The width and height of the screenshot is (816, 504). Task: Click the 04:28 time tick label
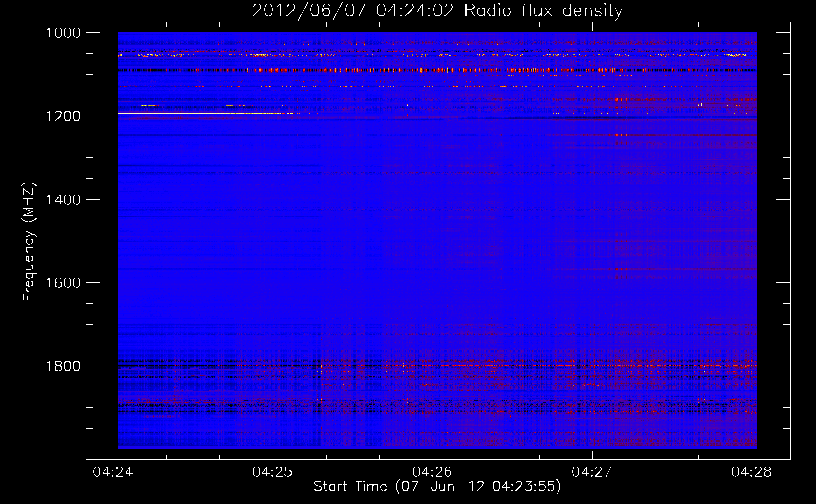click(x=751, y=472)
